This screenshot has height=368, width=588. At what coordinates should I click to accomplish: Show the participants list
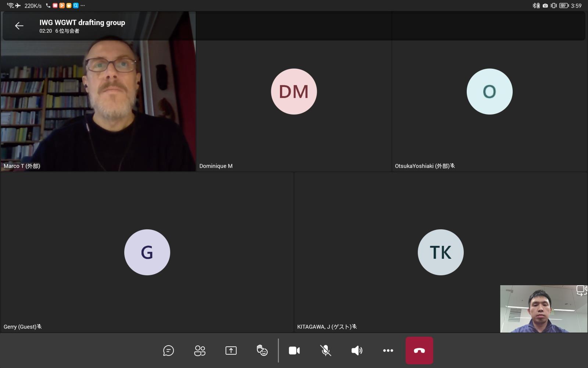click(200, 351)
